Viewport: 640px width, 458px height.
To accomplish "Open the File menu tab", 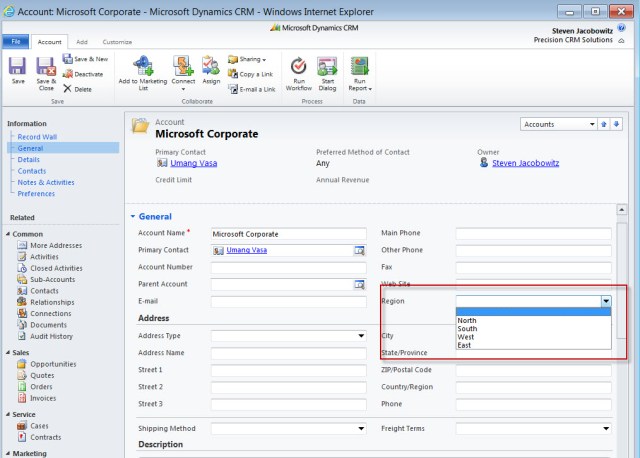I will click(16, 42).
